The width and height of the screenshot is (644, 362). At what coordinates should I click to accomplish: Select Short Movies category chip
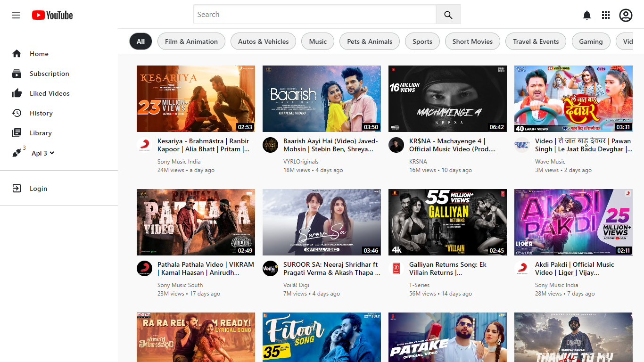(472, 41)
